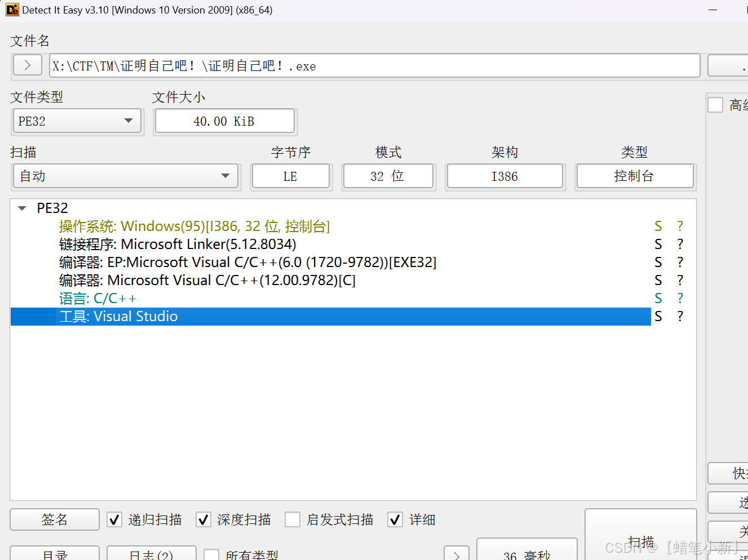Click the large 扫描 scan button
The width and height of the screenshot is (748, 560).
coord(641,535)
